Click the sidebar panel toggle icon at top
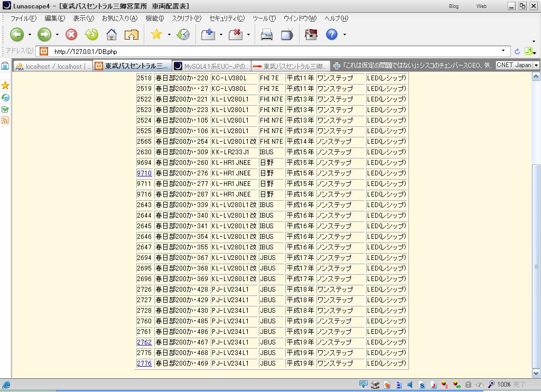 click(5, 66)
